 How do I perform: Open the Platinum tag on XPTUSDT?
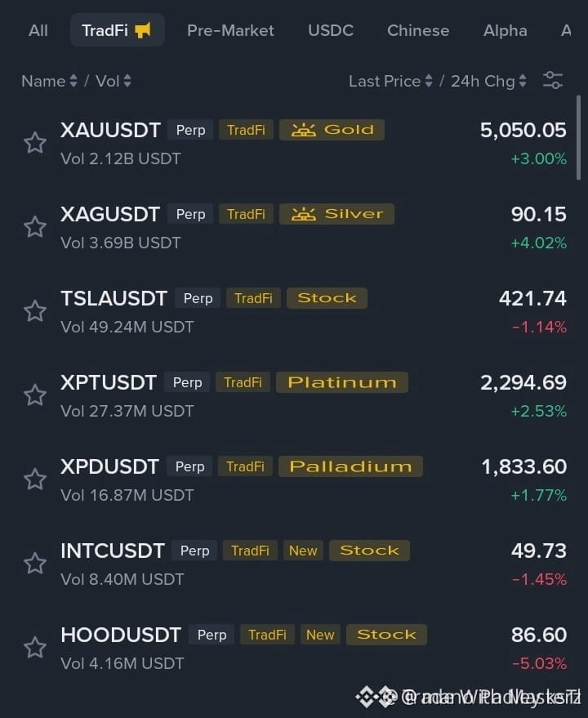coord(341,382)
